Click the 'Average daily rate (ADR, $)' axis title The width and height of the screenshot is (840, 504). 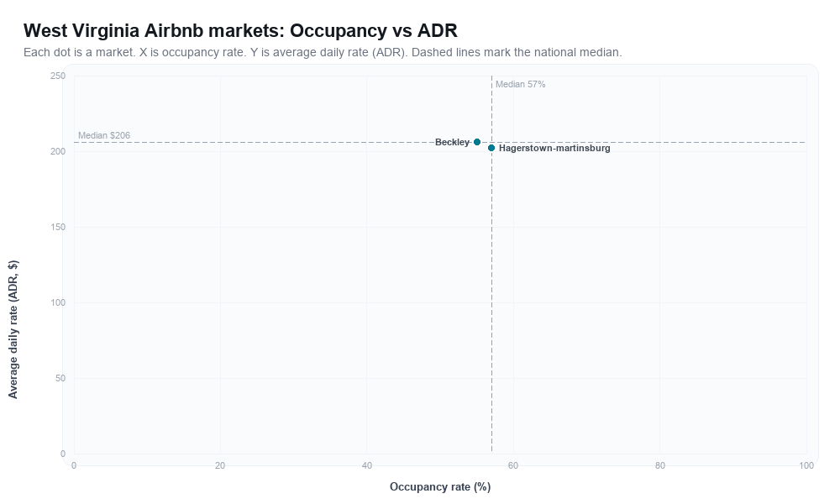[x=13, y=329]
